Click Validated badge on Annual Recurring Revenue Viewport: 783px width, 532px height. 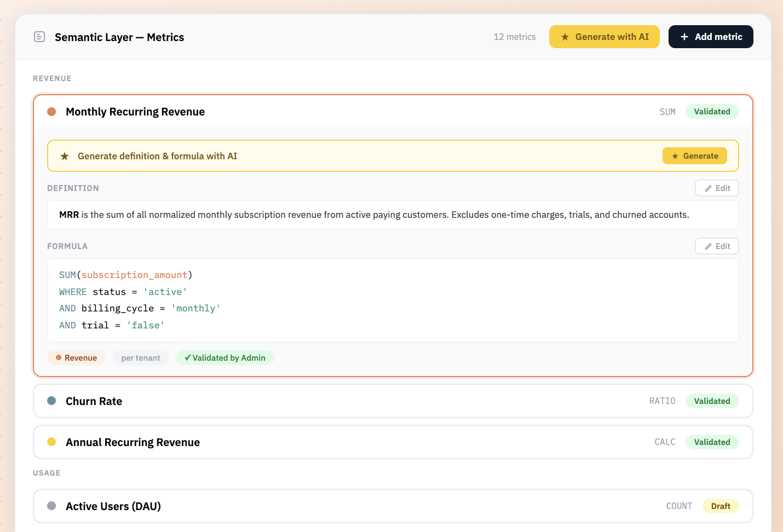pos(712,442)
